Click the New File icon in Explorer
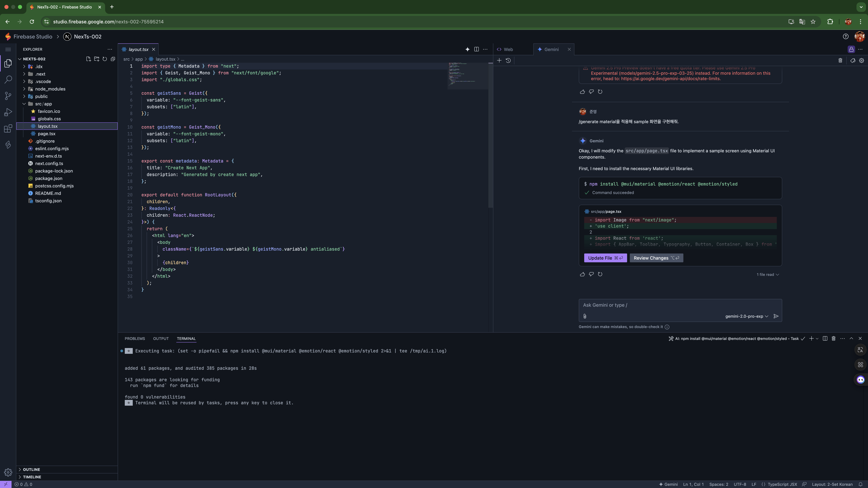Screen dimensions: 868x488 [88, 59]
